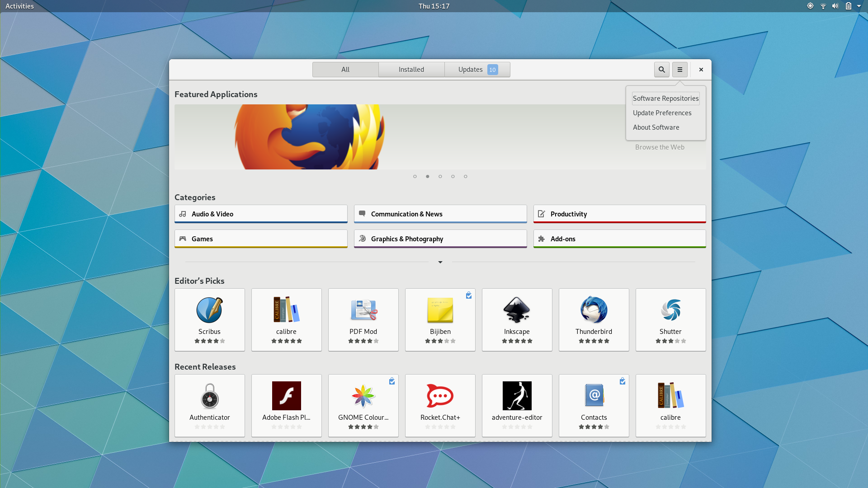Click the Scribus application icon

209,310
